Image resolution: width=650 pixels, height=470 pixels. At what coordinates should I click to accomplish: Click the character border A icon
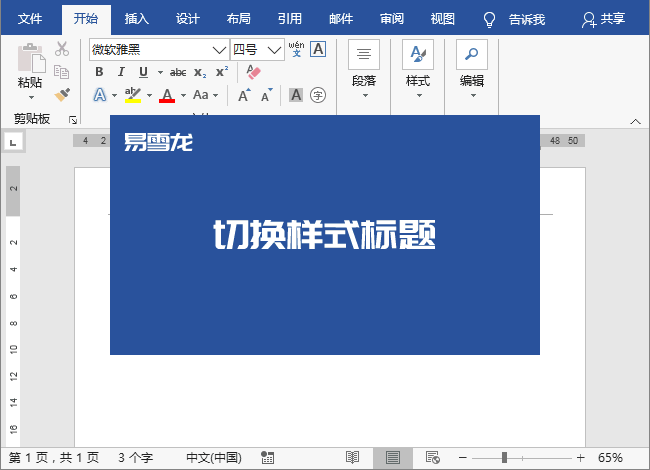point(318,49)
